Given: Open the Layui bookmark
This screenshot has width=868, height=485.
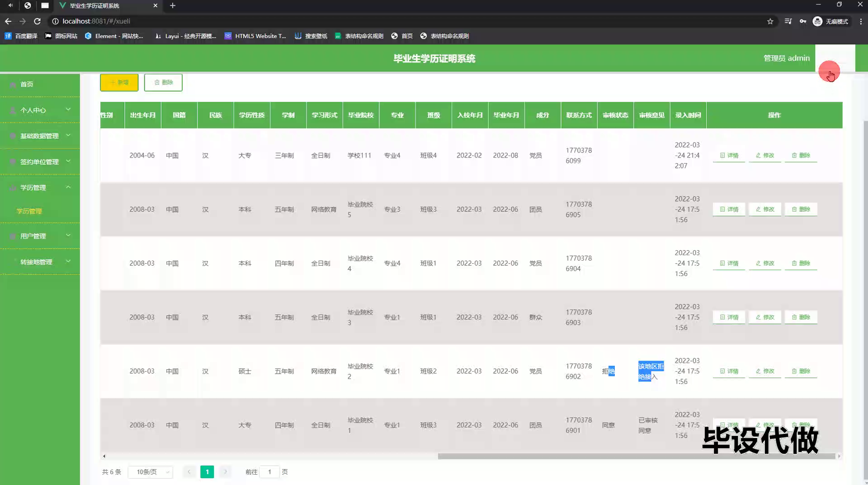Looking at the screenshot, I should pos(185,36).
